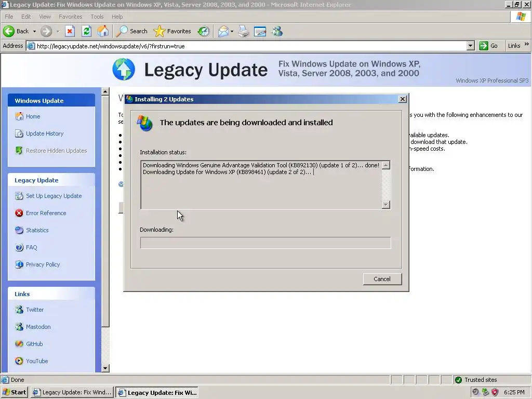Viewport: 532px width, 399px height.
Task: Click the sidebar scrollbar up arrow
Action: coord(105,91)
